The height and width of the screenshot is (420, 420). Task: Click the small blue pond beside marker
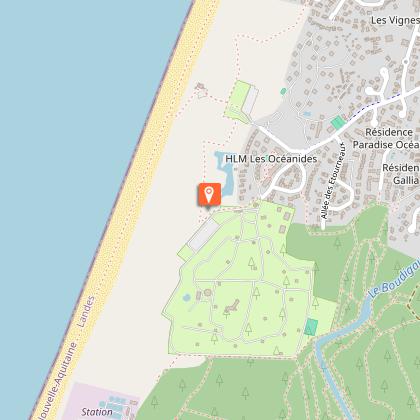224,173
